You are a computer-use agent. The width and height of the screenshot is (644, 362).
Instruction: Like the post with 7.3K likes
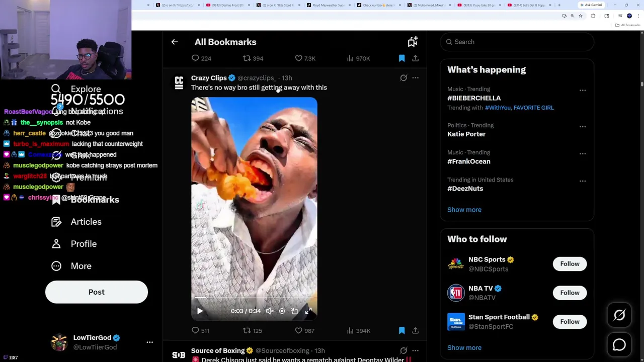(x=305, y=58)
